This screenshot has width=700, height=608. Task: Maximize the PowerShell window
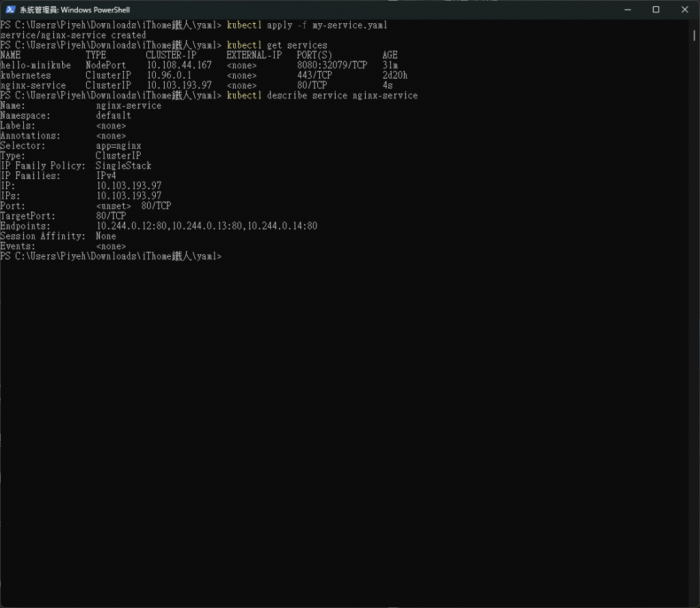click(x=656, y=10)
